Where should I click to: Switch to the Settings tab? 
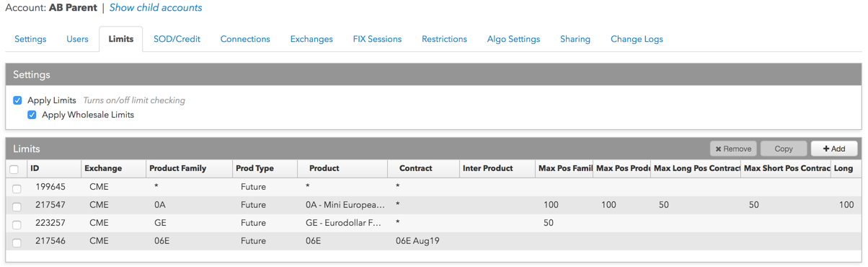[30, 39]
